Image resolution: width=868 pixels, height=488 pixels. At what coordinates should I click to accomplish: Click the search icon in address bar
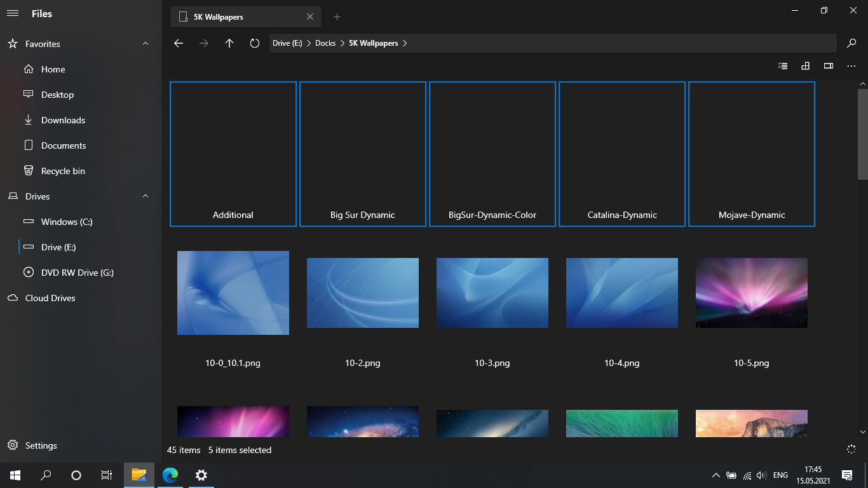click(851, 43)
